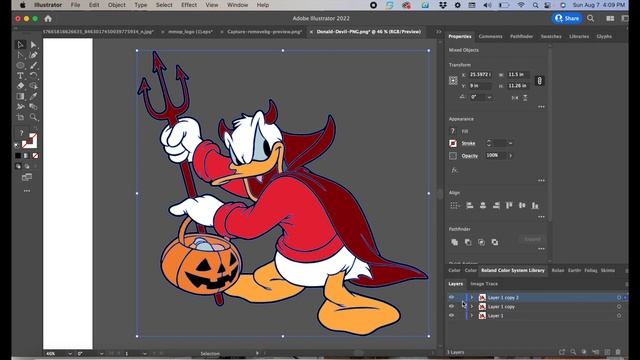Click the Opacity label link in Appearance
This screenshot has width=640, height=360.
(x=470, y=156)
